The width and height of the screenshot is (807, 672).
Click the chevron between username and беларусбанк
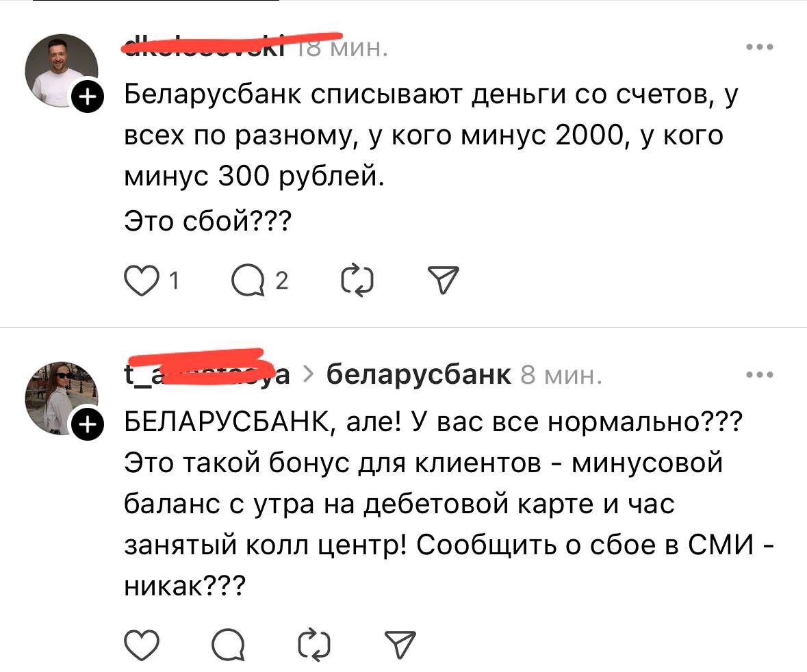307,373
